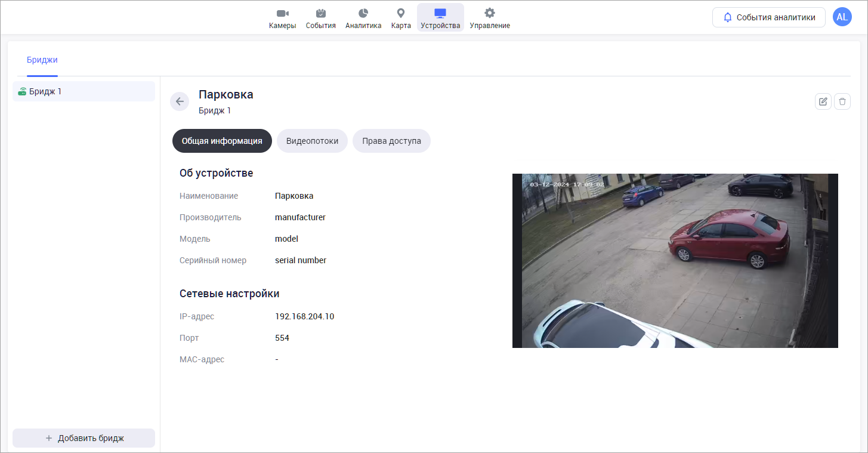The image size is (868, 453).
Task: Open the Права доступа tab
Action: [391, 141]
